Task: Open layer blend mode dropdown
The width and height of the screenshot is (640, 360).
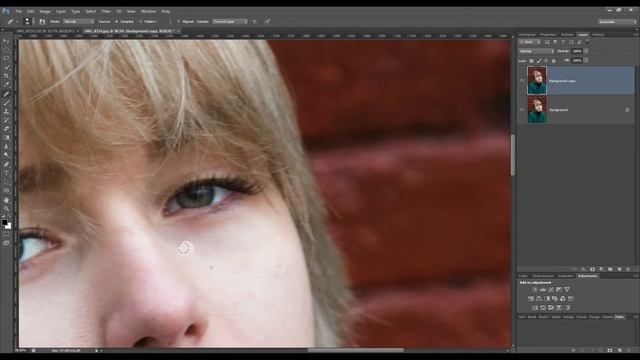Action: point(536,51)
